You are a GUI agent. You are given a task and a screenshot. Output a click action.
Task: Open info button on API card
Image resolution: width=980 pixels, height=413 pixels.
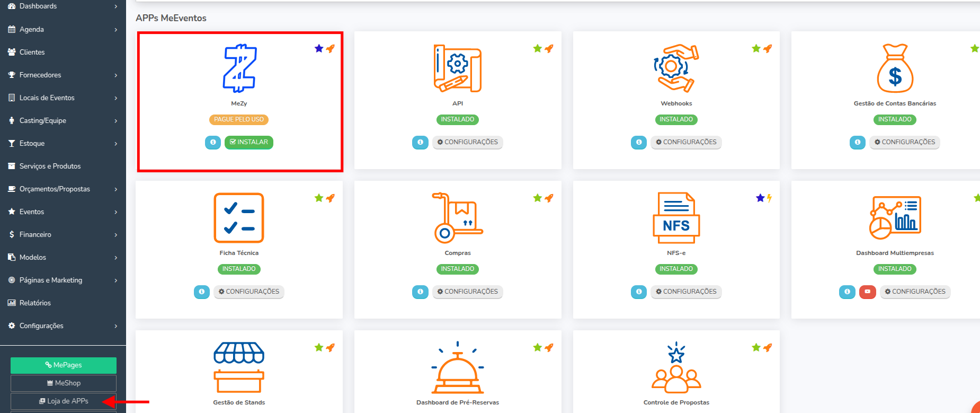coord(420,142)
